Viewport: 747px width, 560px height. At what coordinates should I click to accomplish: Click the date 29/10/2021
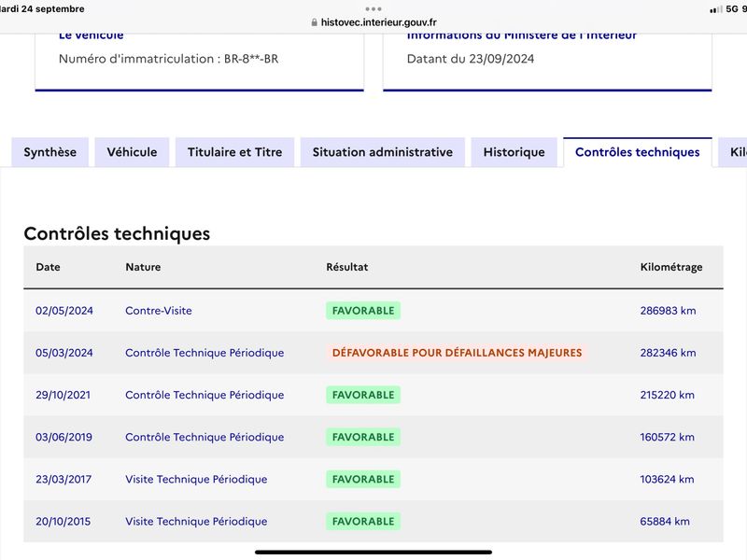pyautogui.click(x=63, y=395)
